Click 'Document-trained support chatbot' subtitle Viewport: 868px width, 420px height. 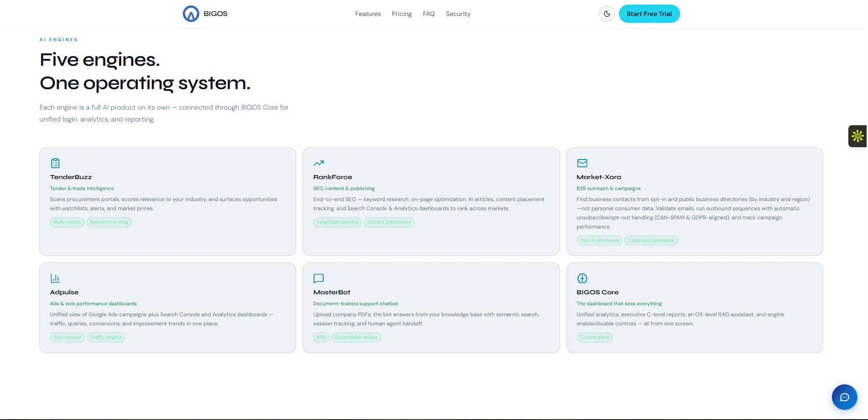pyautogui.click(x=356, y=303)
